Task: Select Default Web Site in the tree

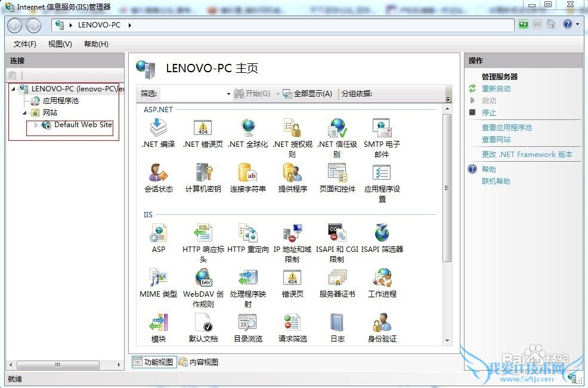Action: (83, 125)
